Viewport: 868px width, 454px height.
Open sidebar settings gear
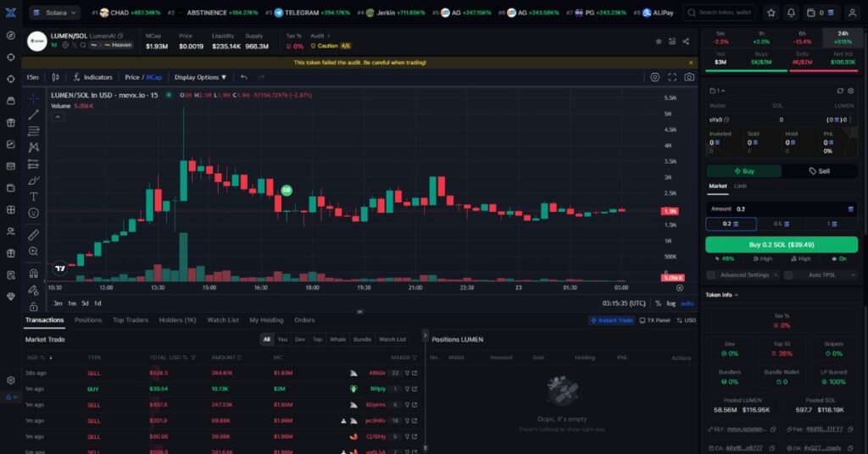(x=10, y=380)
